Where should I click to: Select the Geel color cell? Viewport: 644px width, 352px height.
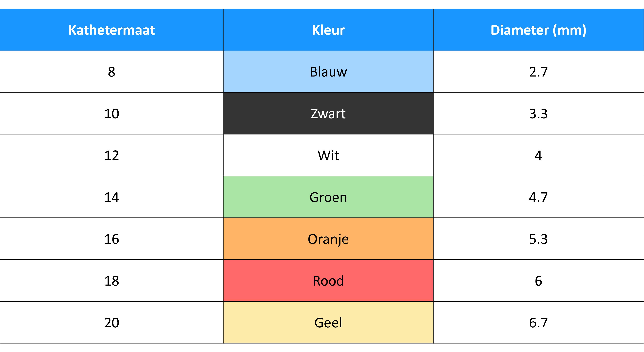pyautogui.click(x=328, y=322)
